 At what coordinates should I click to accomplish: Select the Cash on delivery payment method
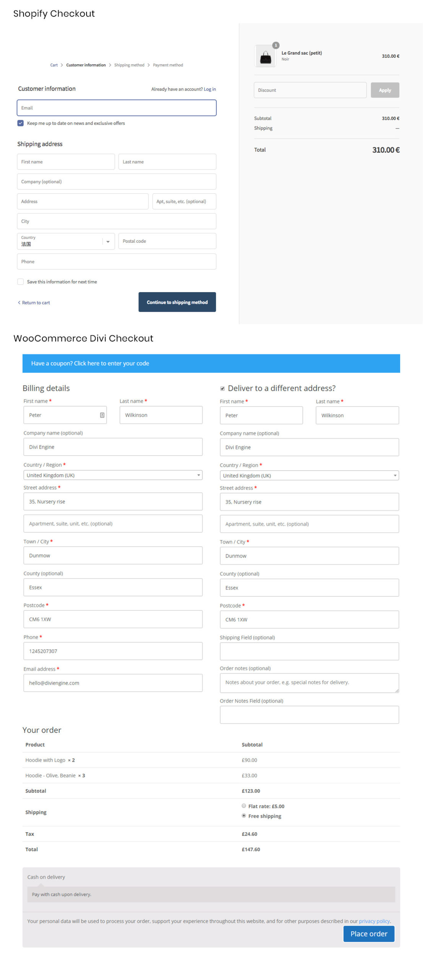click(x=46, y=877)
